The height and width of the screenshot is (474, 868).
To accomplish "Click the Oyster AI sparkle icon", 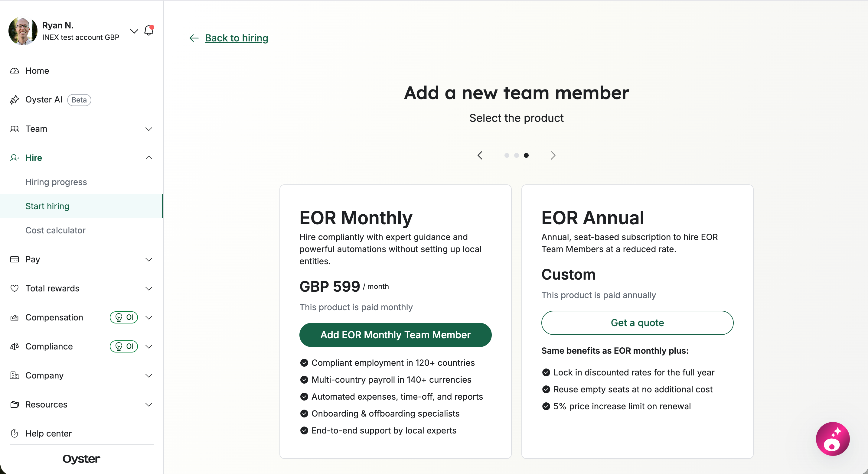I will click(x=15, y=100).
